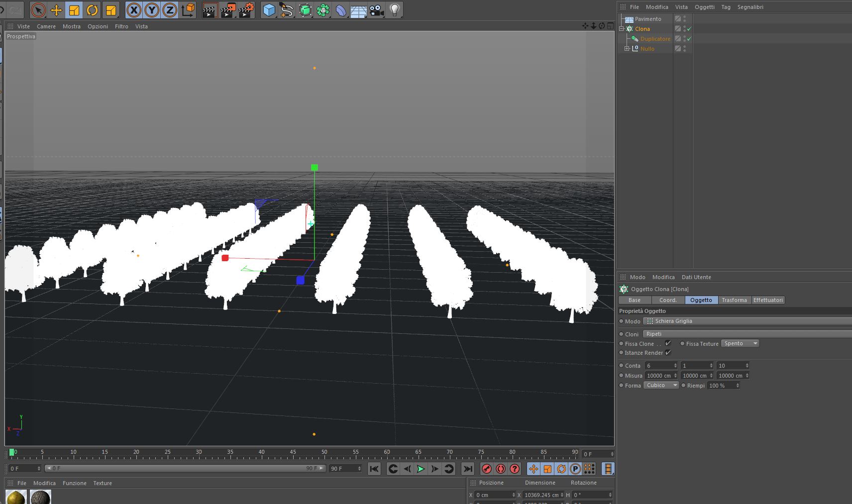Toggle parameter keyframe recording P button

[575, 469]
